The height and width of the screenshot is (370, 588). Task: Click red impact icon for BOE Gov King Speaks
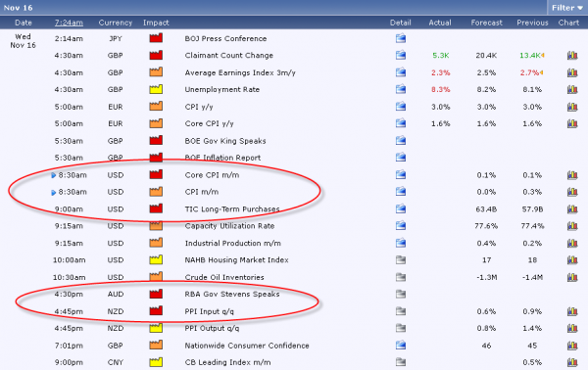(156, 140)
